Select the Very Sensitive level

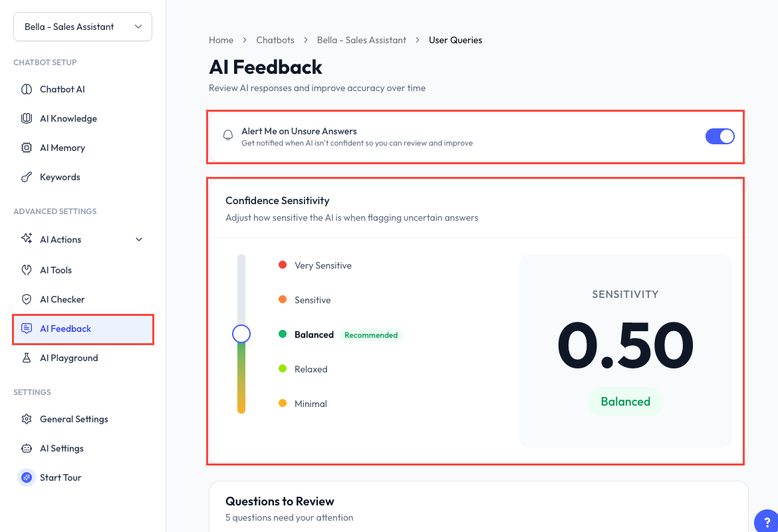[315, 265]
